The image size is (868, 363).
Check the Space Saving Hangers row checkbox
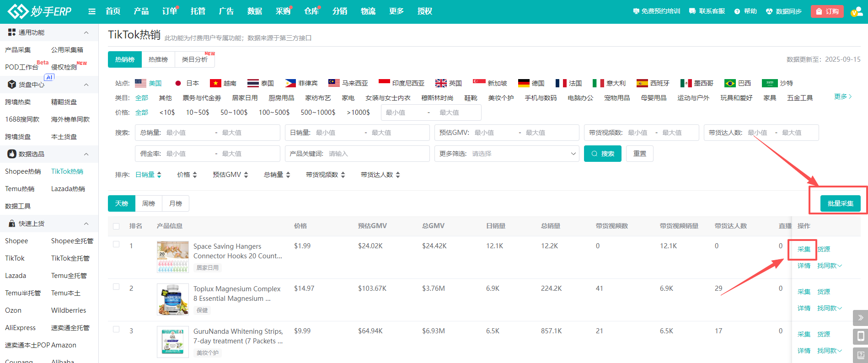116,245
